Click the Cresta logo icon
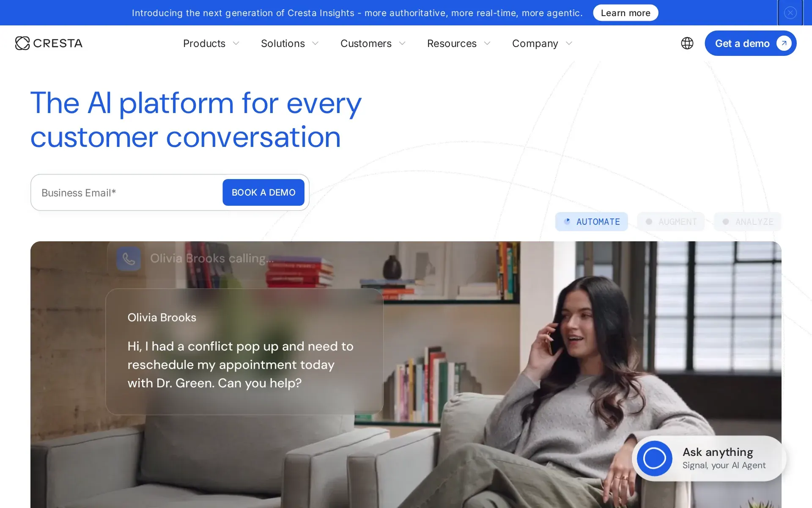812x508 pixels. tap(22, 43)
